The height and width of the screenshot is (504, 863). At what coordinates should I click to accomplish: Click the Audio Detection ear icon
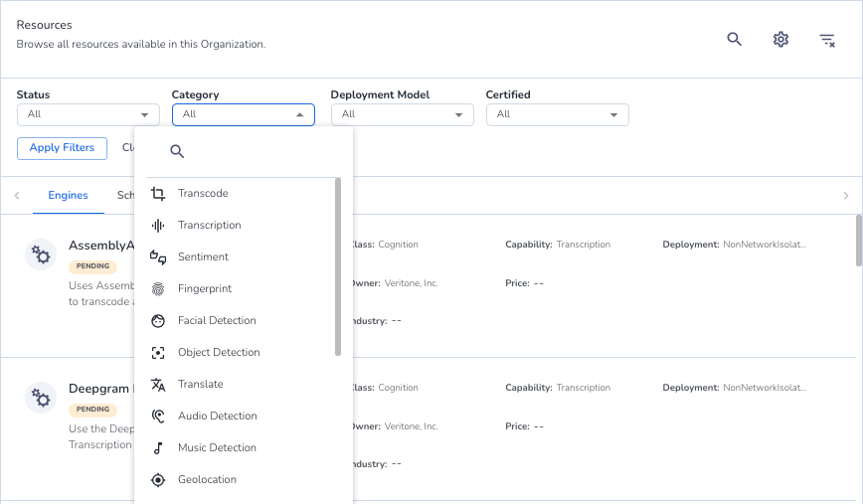click(x=158, y=416)
